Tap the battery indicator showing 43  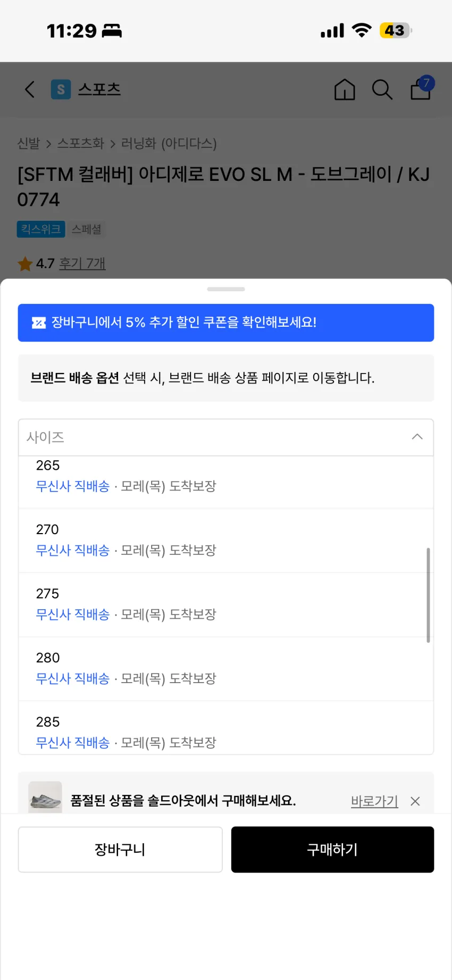[396, 30]
